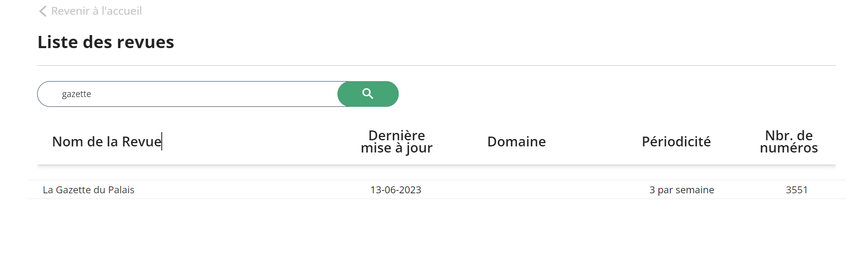Click the word "Palais" in the result row
The height and width of the screenshot is (263, 868).
point(121,190)
